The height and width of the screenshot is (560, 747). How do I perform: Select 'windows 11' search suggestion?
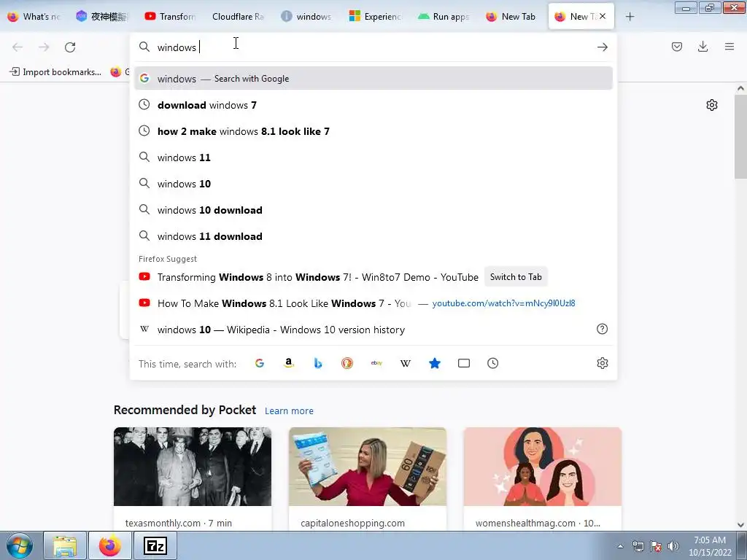(x=373, y=157)
